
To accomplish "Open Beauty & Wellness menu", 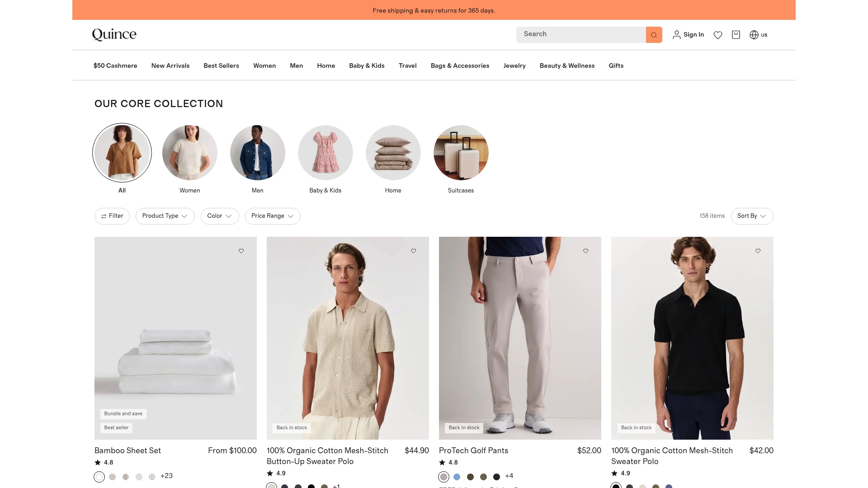I will point(567,66).
